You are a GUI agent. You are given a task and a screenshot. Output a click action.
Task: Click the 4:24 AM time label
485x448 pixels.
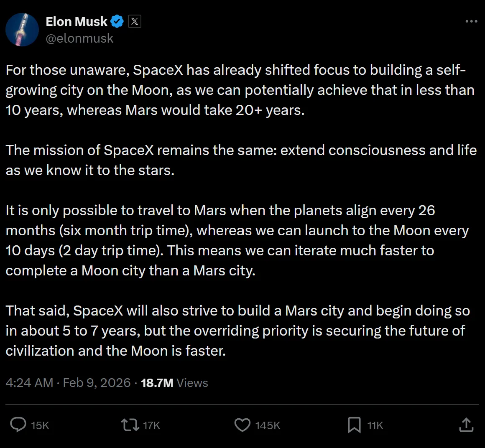click(x=29, y=382)
